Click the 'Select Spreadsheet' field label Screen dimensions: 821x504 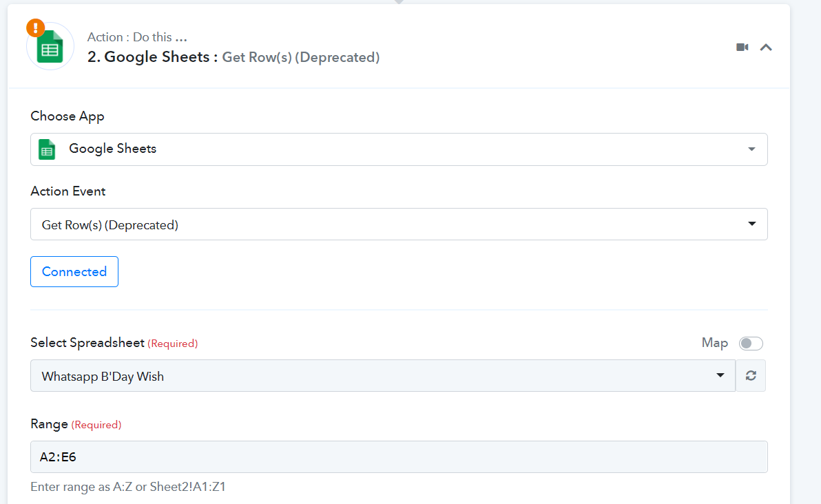[x=87, y=343]
